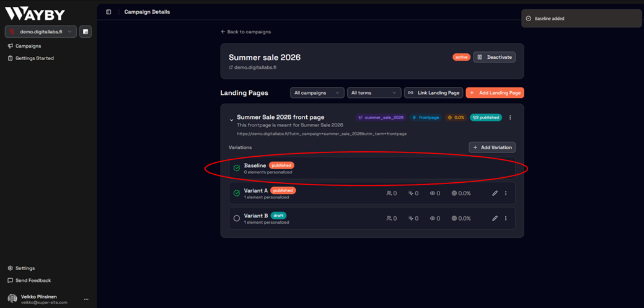The height and width of the screenshot is (308, 644).
Task: Click the 0.0% conversion badge
Action: click(x=456, y=118)
